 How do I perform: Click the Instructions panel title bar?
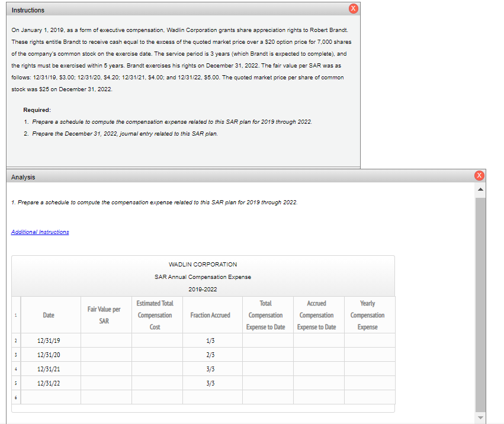(183, 9)
